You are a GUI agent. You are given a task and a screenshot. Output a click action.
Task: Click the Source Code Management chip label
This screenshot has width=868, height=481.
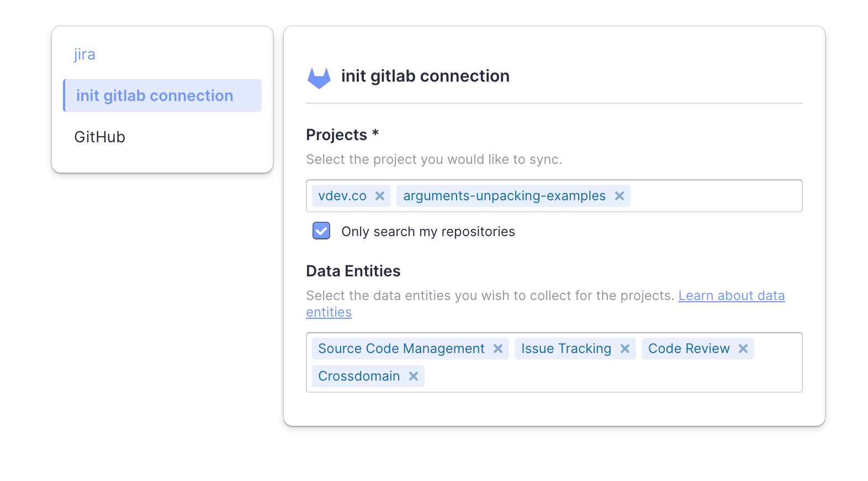click(401, 349)
